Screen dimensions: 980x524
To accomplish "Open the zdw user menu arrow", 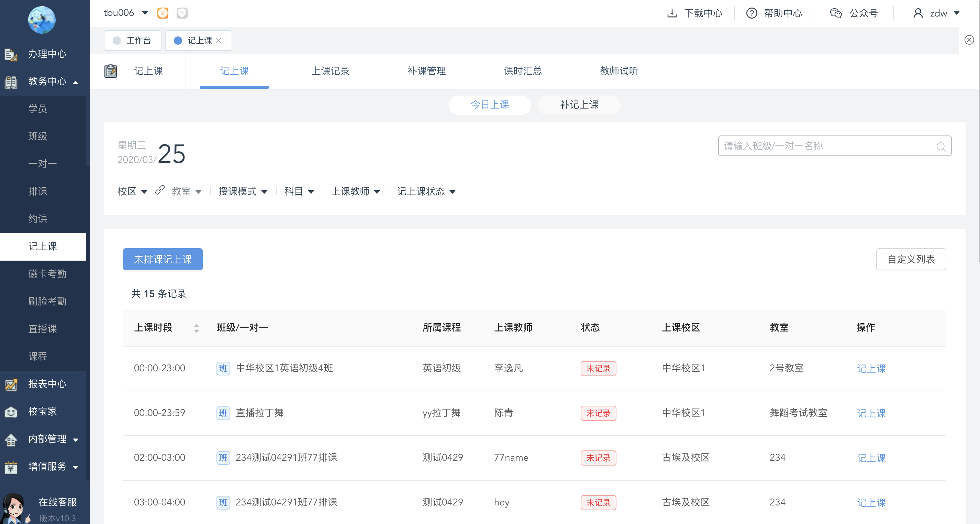I will pos(956,13).
